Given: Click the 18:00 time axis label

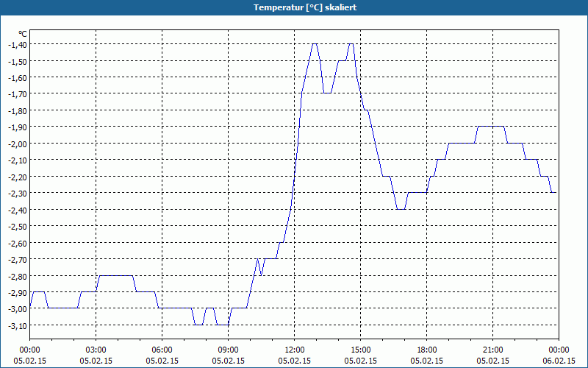Looking at the screenshot, I should point(427,350).
